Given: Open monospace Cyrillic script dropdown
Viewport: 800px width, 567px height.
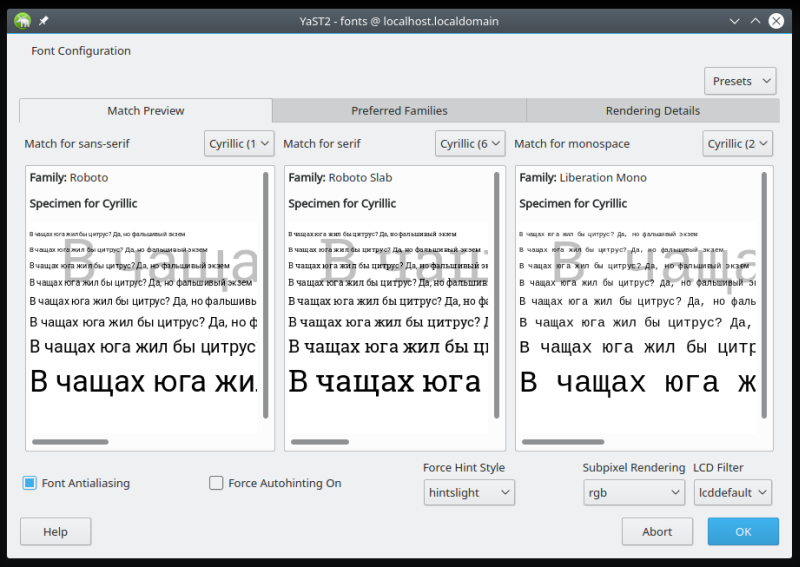Looking at the screenshot, I should [x=737, y=144].
